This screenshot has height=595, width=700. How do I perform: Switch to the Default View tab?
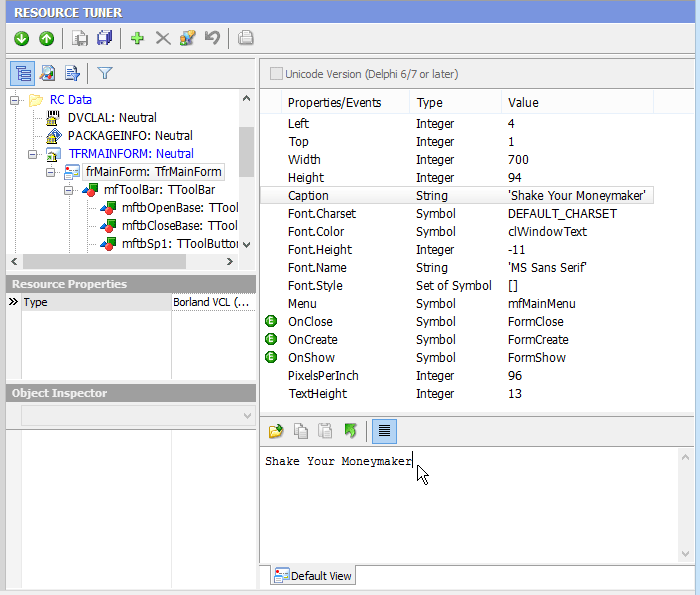tap(314, 576)
